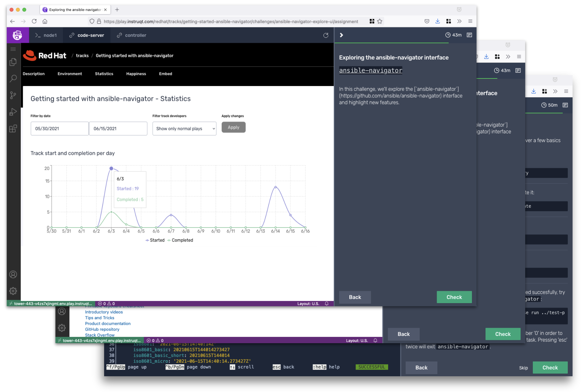Viewport: 582px width, 392px height.
Task: Open the new tab plus button
Action: point(117,10)
